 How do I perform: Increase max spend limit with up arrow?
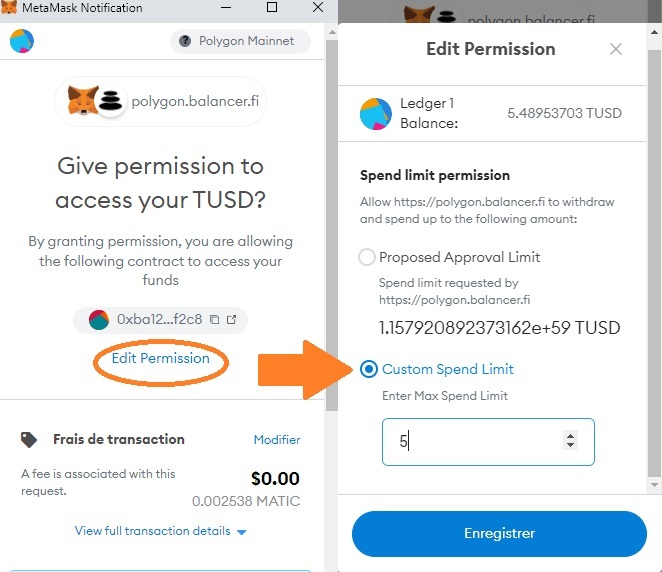pyautogui.click(x=571, y=435)
